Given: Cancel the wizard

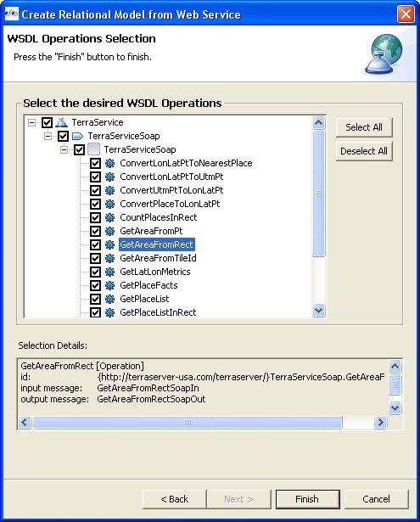Looking at the screenshot, I should [376, 499].
